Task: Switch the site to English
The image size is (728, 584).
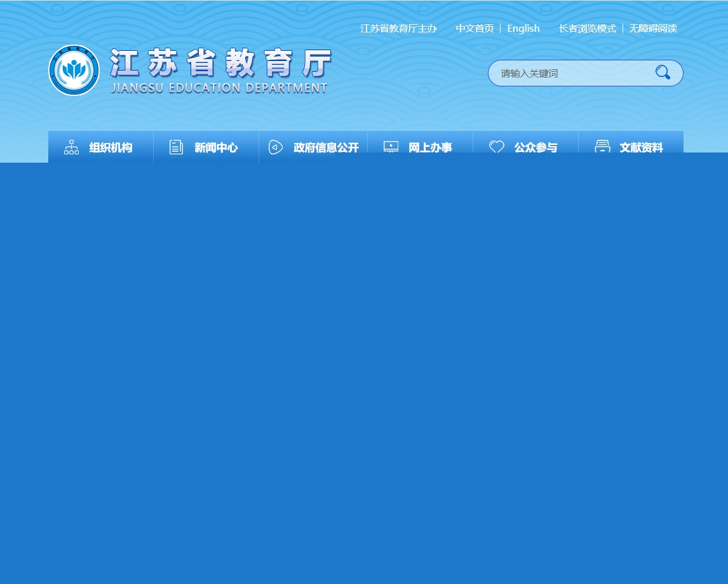Action: pyautogui.click(x=523, y=29)
